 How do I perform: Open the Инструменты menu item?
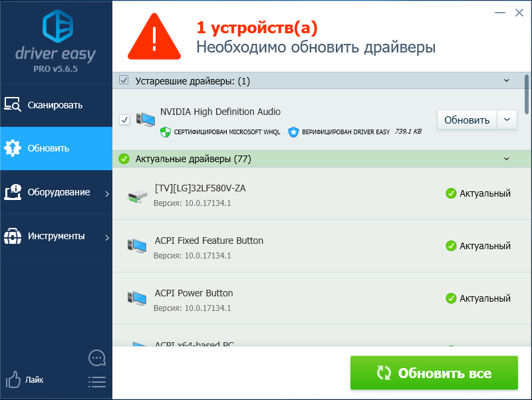56,236
